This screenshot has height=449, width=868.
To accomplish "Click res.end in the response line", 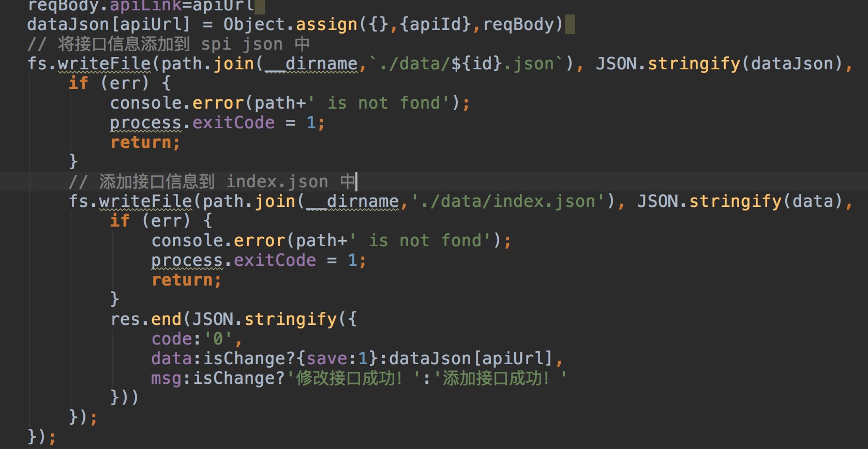I will pyautogui.click(x=145, y=319).
